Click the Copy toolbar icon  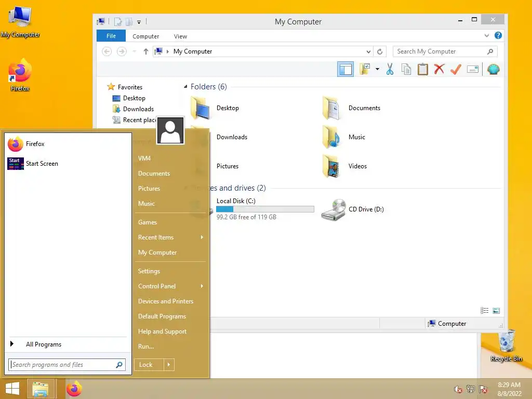(x=406, y=69)
